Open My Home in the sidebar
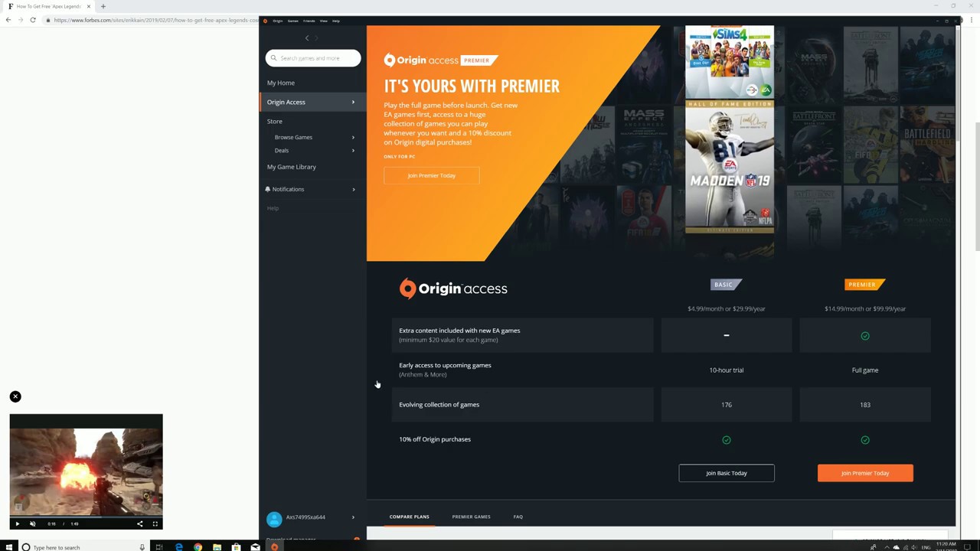Viewport: 980px width, 551px height. 281,83
